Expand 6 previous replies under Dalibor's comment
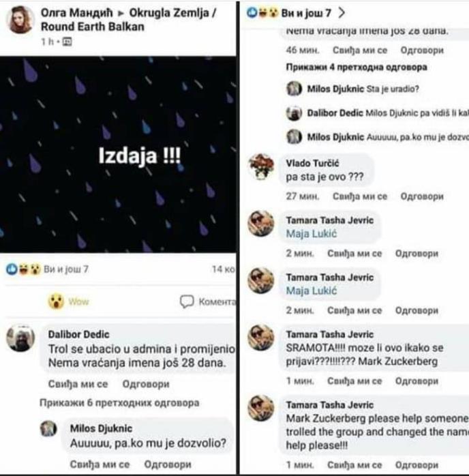Viewport: 469px width, 476px height. click(x=119, y=402)
